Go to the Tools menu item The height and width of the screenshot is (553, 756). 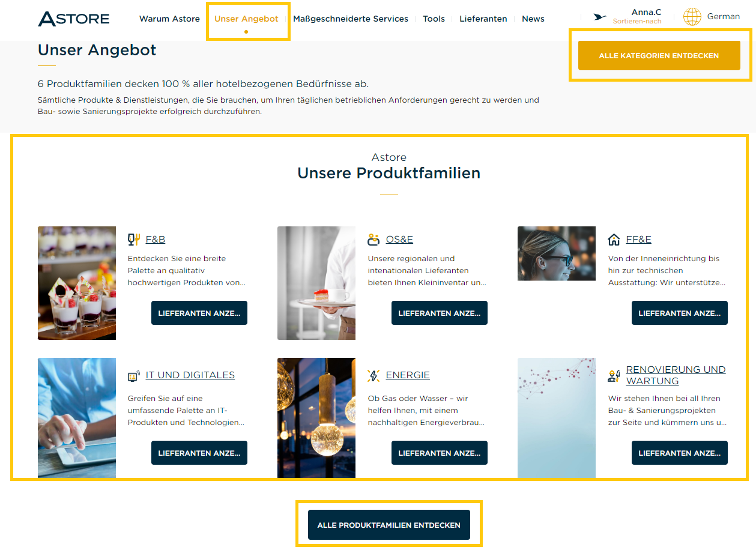(434, 19)
